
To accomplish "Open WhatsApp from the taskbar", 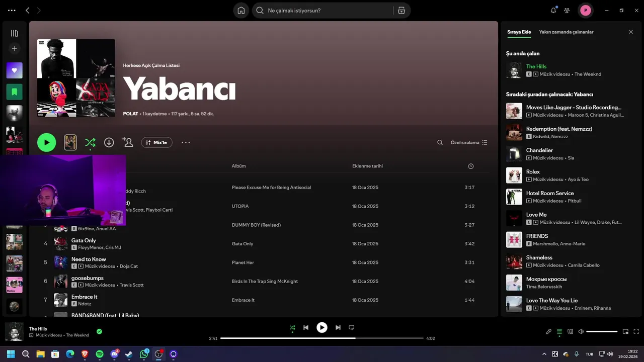I will [x=144, y=354].
